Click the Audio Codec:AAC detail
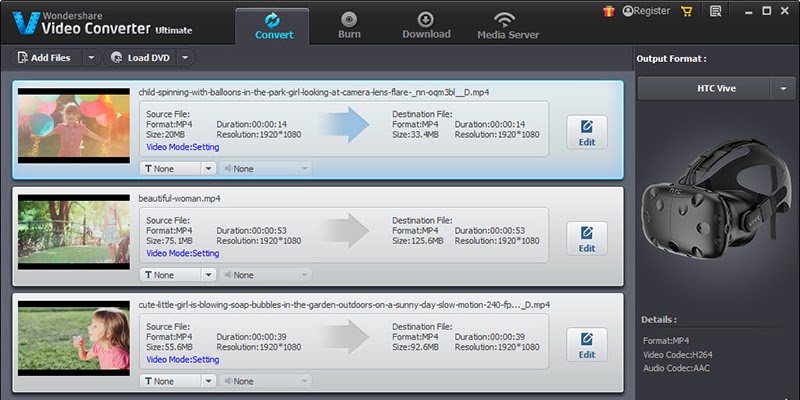The width and height of the screenshot is (800, 400). click(676, 368)
